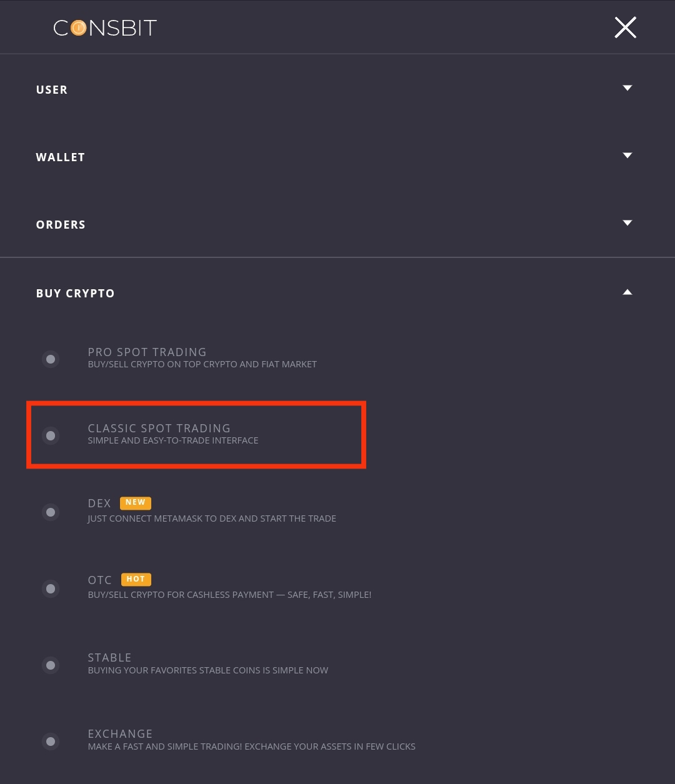Click the USER section label
The height and width of the screenshot is (784, 675).
click(x=52, y=90)
